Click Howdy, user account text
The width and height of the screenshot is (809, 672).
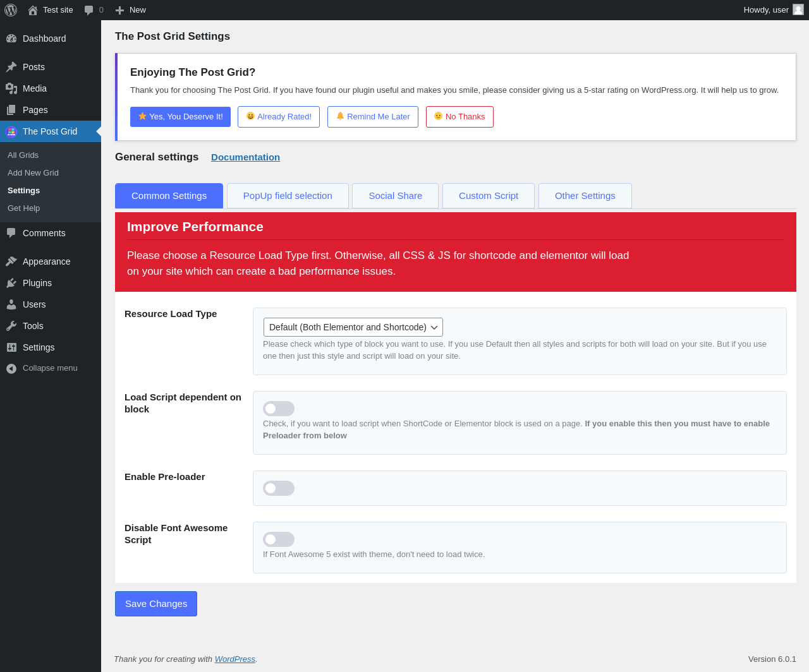click(766, 10)
